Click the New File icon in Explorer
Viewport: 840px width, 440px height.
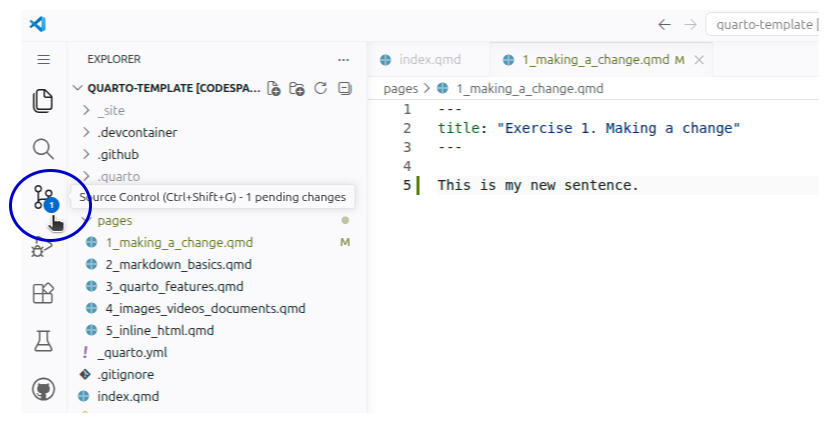pyautogui.click(x=274, y=88)
